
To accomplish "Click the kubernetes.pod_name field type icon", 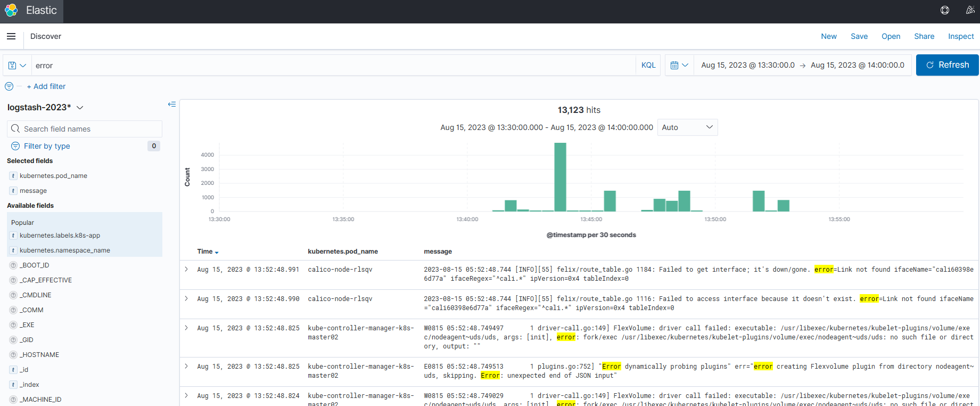I will [13, 176].
